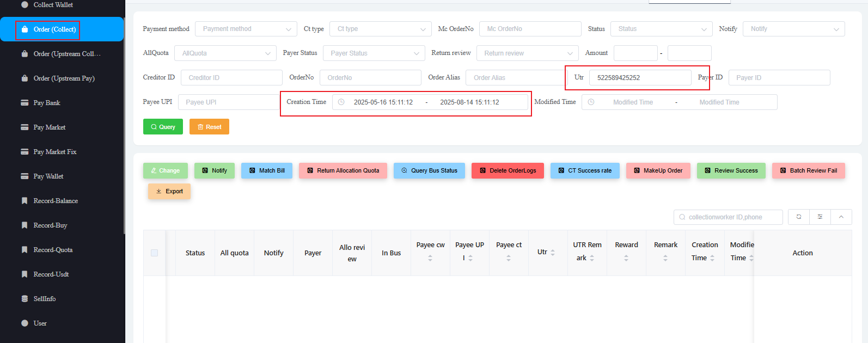The image size is (868, 343).
Task: Click the orange Reset button
Action: point(209,127)
